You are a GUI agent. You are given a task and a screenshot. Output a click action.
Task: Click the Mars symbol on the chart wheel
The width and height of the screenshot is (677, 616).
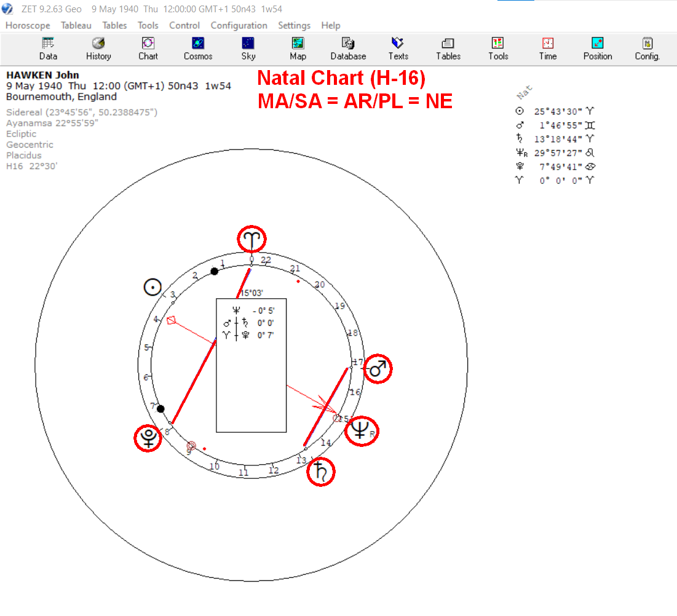click(x=378, y=369)
